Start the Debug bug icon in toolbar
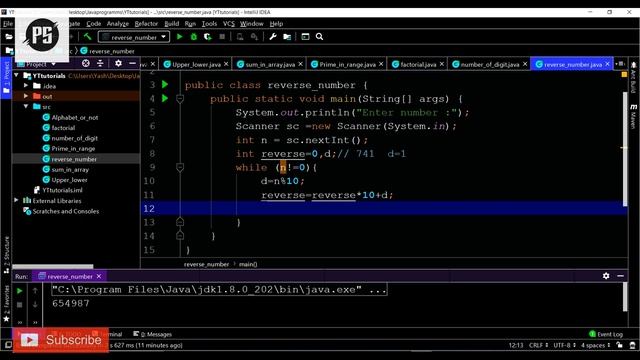640x360 pixels. point(193,37)
